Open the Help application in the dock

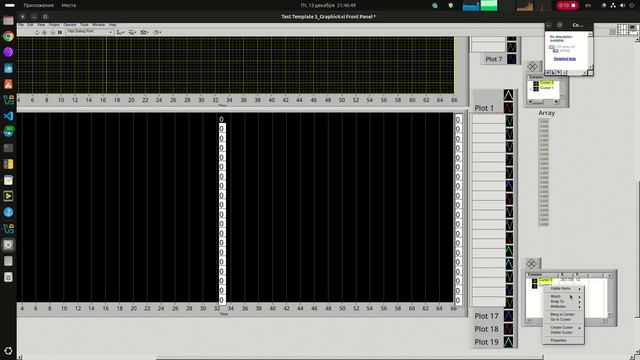pos(8,212)
